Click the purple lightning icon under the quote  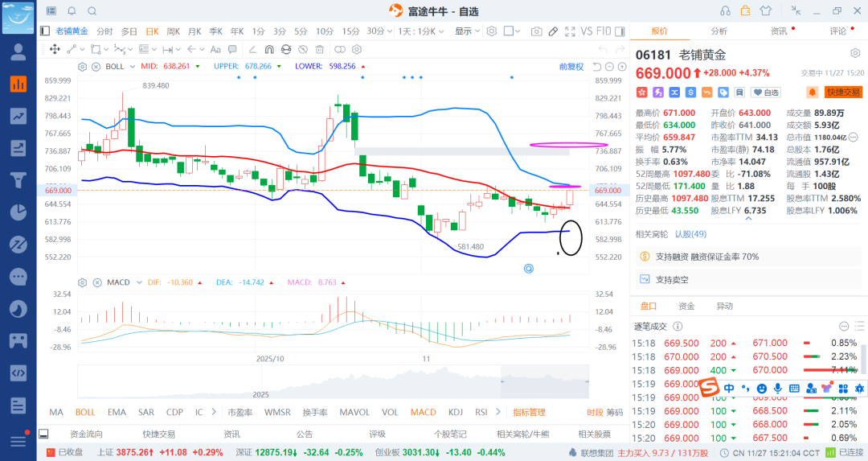point(658,93)
